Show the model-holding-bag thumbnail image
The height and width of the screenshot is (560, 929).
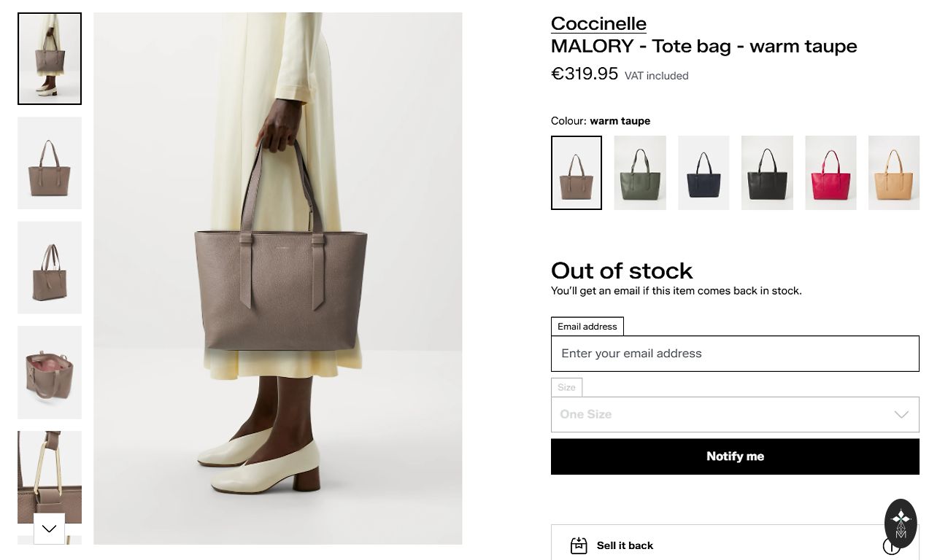(50, 59)
